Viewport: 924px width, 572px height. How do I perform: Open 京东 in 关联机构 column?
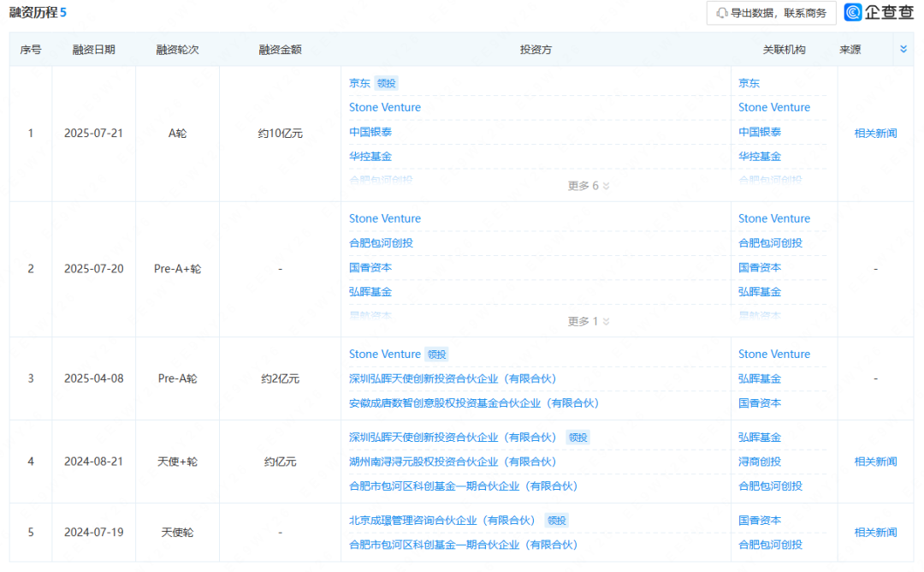pyautogui.click(x=749, y=83)
